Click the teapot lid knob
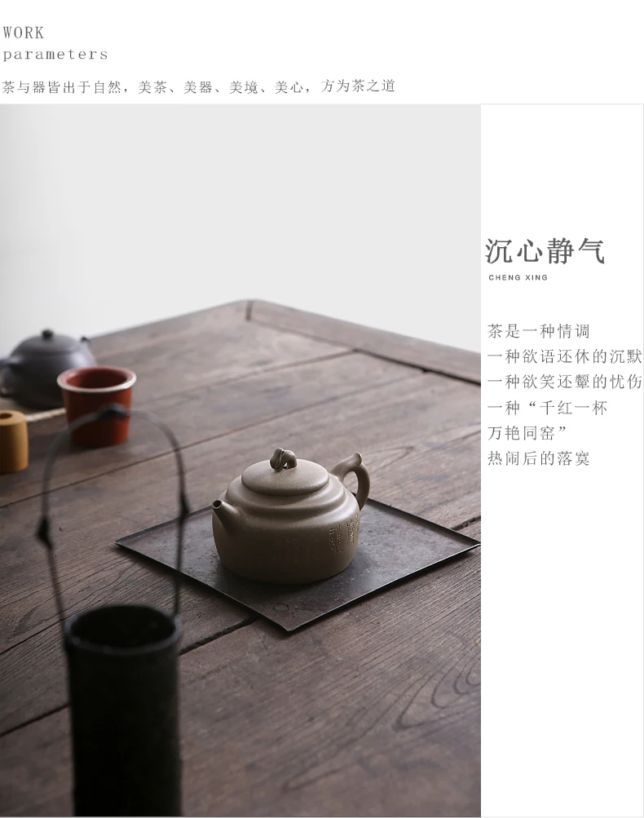The height and width of the screenshot is (818, 644). (x=283, y=458)
